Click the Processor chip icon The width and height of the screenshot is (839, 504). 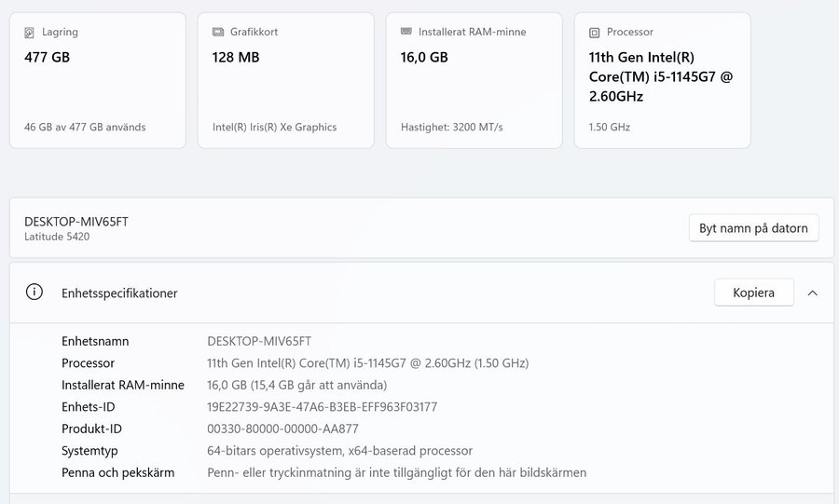tap(595, 32)
